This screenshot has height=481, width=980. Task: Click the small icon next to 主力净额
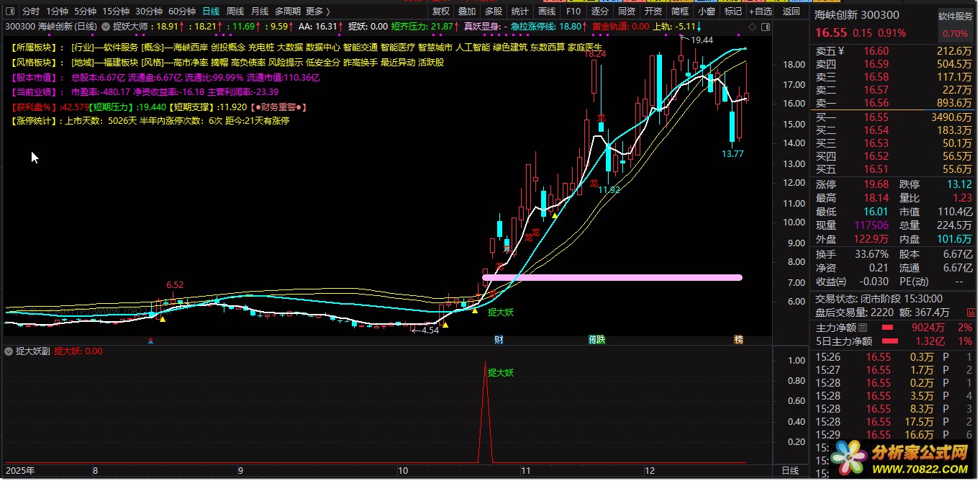[863, 328]
